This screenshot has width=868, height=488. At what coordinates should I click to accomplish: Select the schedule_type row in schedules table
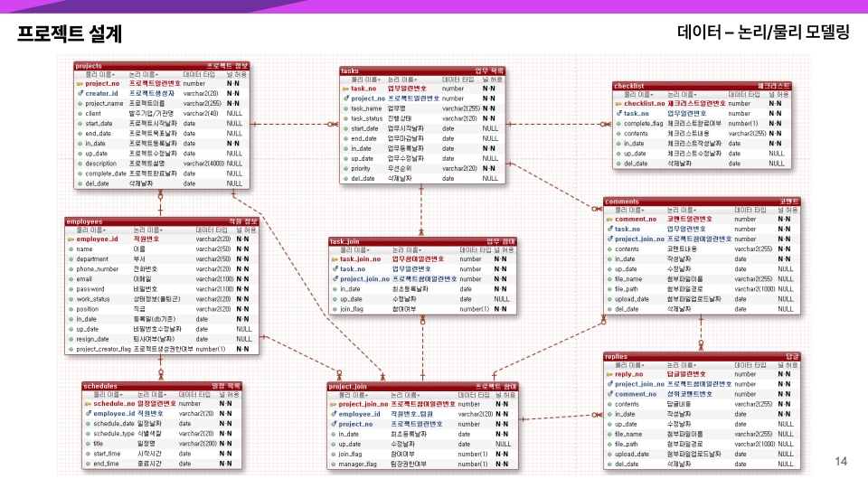click(162, 433)
